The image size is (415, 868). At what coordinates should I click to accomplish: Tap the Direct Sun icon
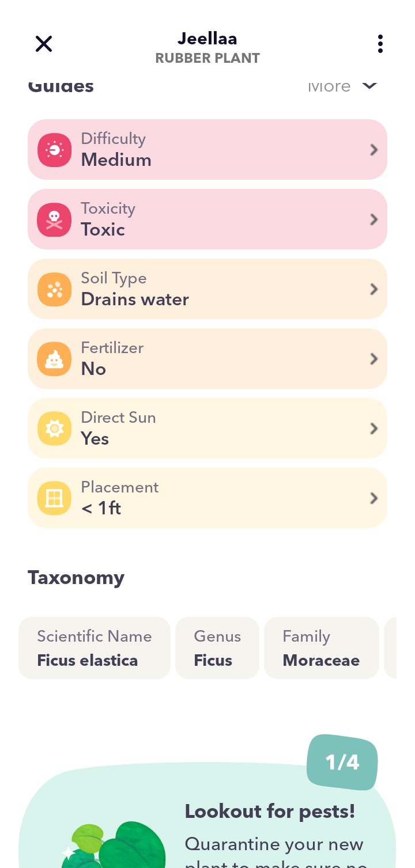[54, 429]
